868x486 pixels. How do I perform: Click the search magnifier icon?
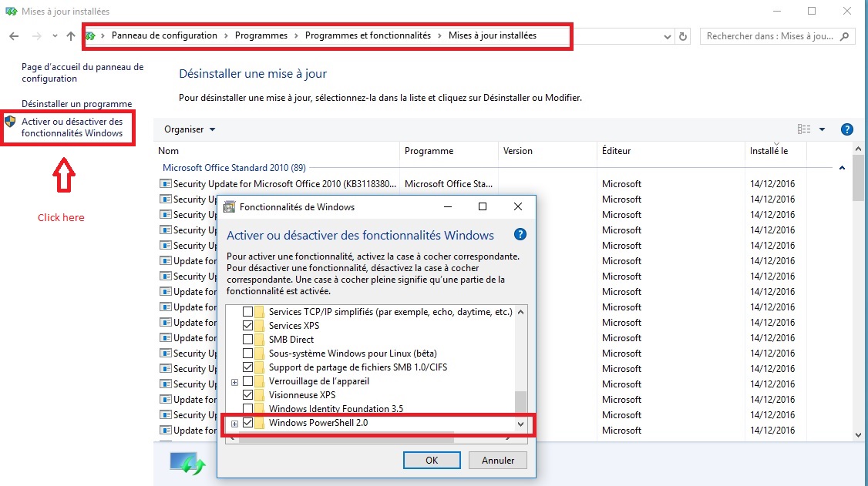click(844, 36)
